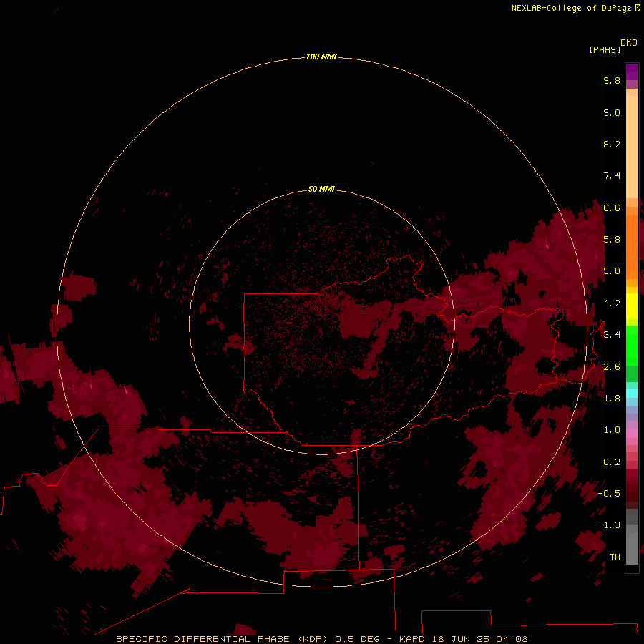The width and height of the screenshot is (644, 644).
Task: Click the cyan segment of the color bar
Action: tap(632, 394)
